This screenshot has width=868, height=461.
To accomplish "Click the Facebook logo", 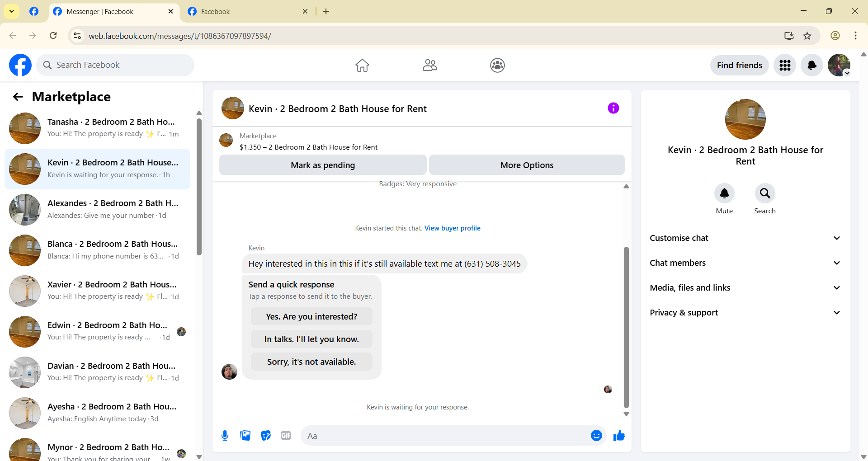I will click(x=20, y=65).
